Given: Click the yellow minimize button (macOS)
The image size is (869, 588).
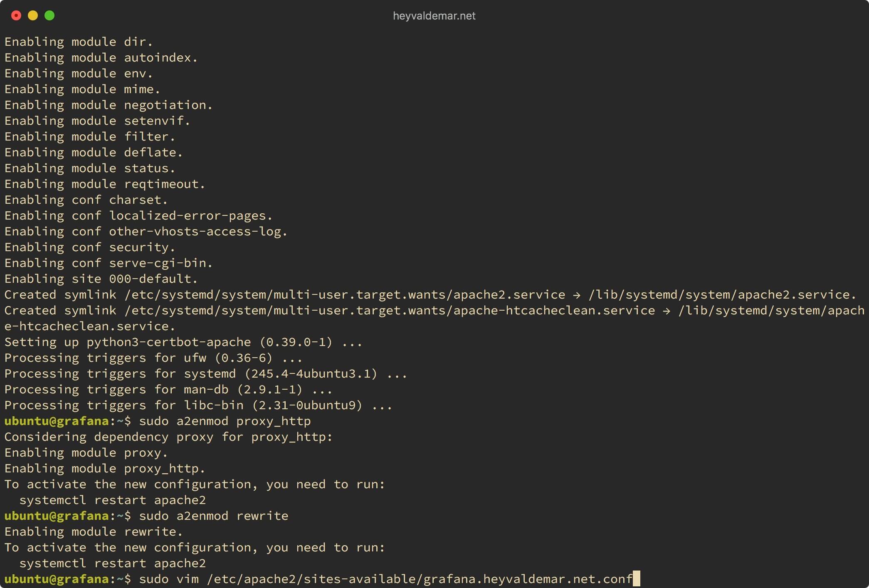Looking at the screenshot, I should (x=32, y=15).
